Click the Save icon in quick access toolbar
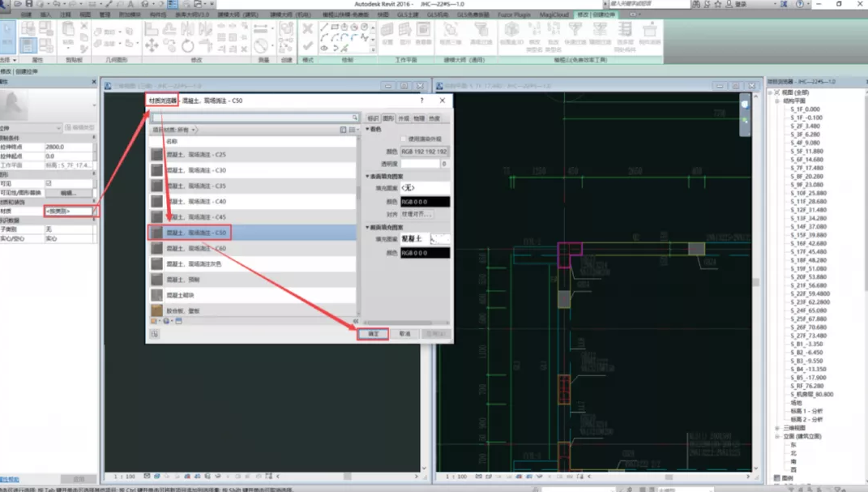Viewport: 868px width, 492px height. (x=28, y=4)
